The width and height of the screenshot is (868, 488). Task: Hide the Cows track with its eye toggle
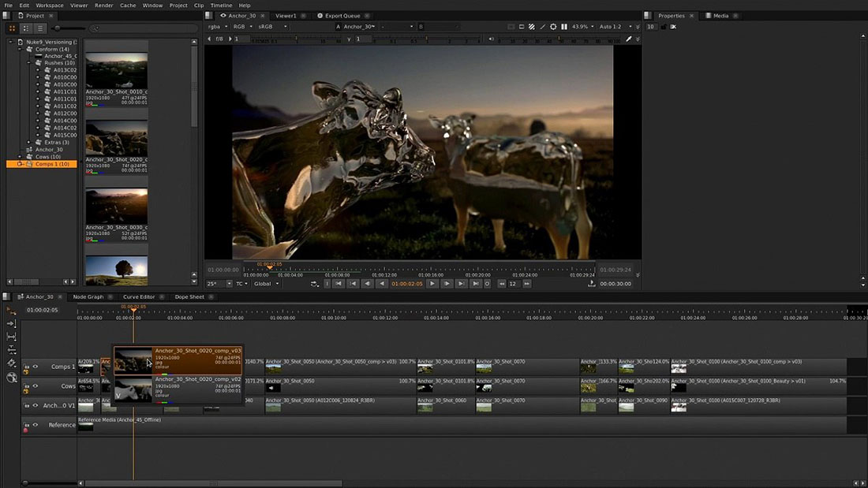pyautogui.click(x=35, y=386)
